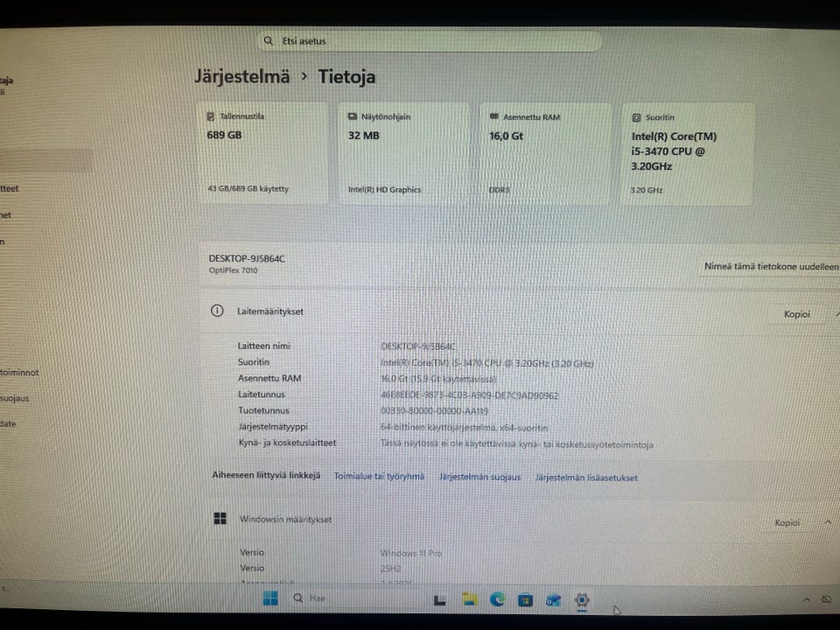Click the Asennettu RAM memory icon
Screen dimensions: 840x630
[x=493, y=116]
